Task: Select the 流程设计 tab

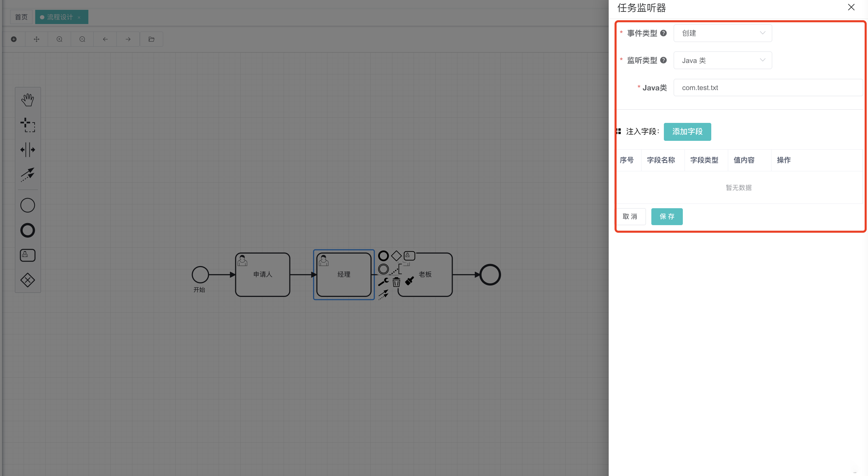Action: click(60, 17)
